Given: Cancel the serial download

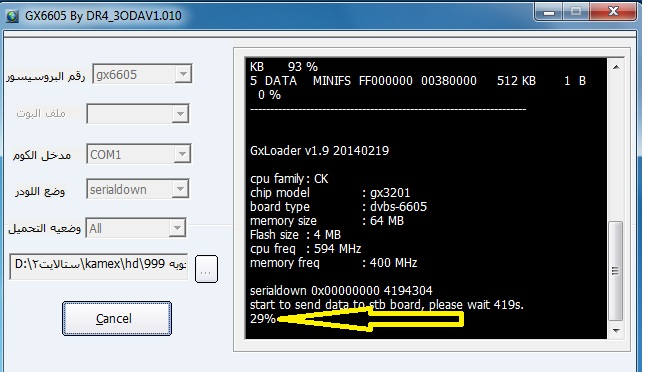Looking at the screenshot, I should click(117, 319).
